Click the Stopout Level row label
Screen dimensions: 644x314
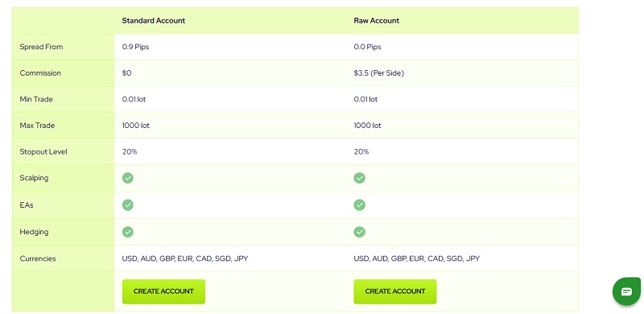[x=43, y=151]
